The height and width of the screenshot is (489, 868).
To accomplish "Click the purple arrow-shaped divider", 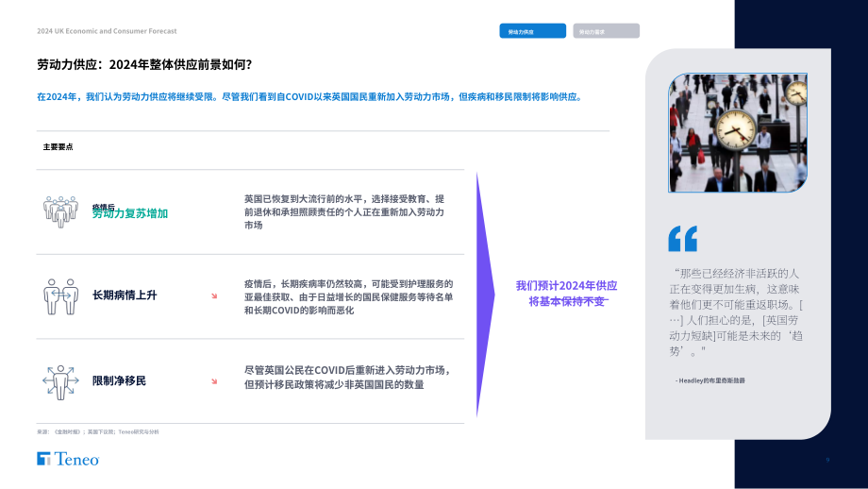I will pos(485,295).
